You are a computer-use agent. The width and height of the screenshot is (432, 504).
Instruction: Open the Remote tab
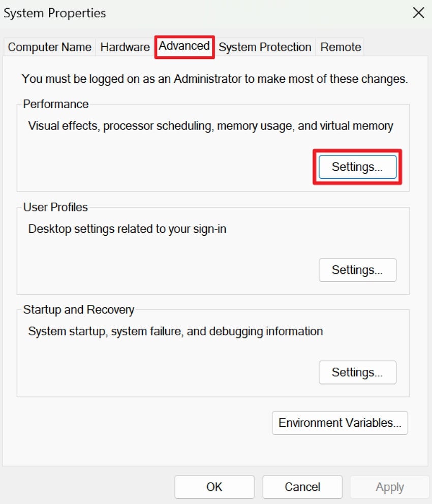340,47
